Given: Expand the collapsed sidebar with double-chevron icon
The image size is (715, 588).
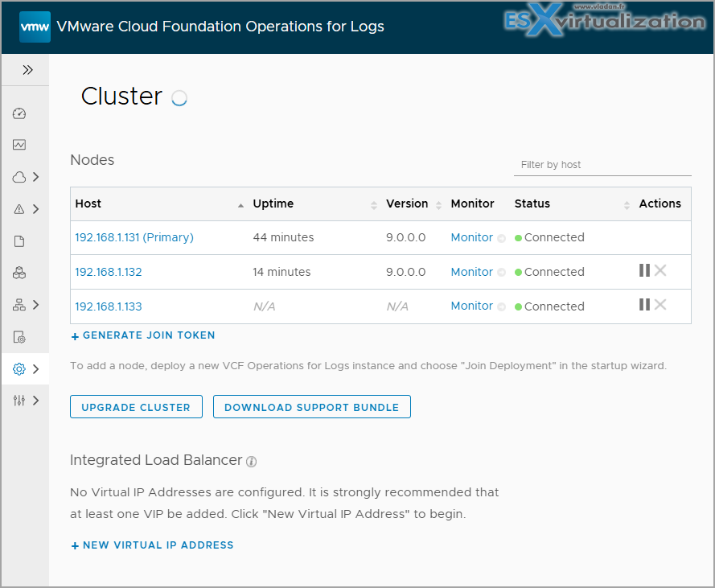Looking at the screenshot, I should [x=27, y=70].
